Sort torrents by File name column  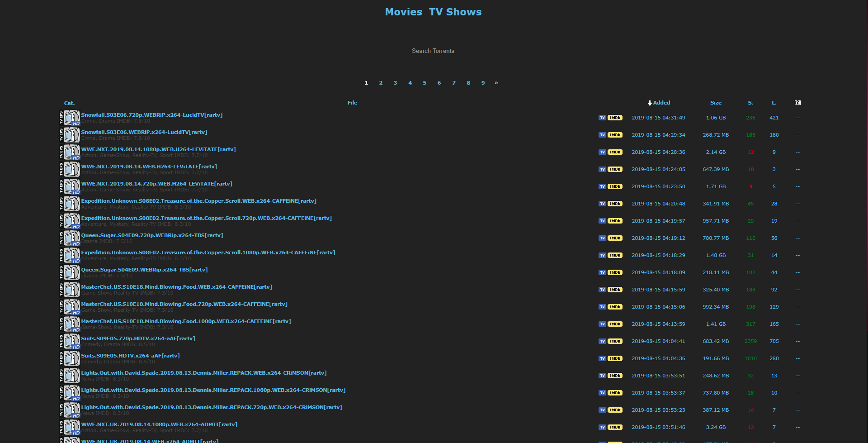point(352,103)
